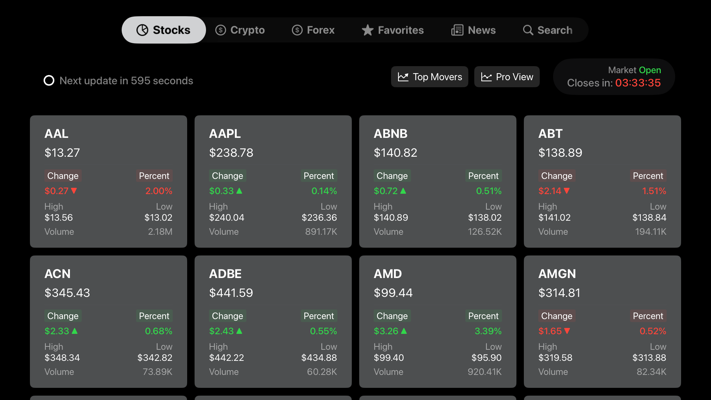Select the AMGN ticker symbol
The width and height of the screenshot is (711, 400).
(557, 274)
